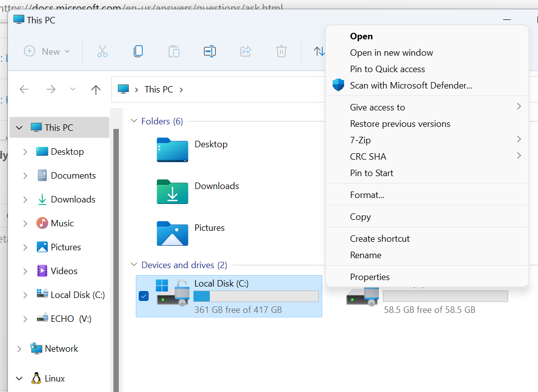Open the Give access to submenu

pos(427,107)
